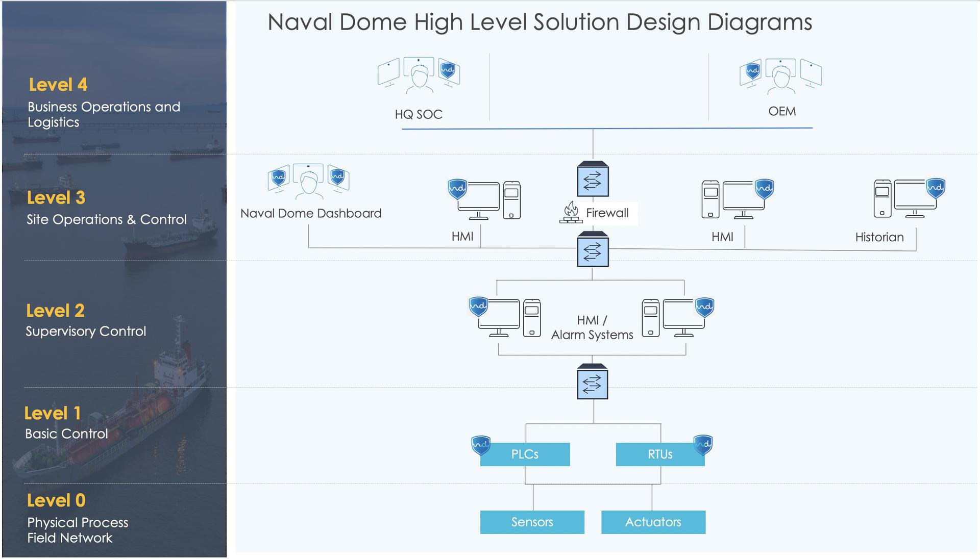This screenshot has height=559, width=980.
Task: Click the shield on the left Level 2 alarm computer
Action: click(478, 307)
